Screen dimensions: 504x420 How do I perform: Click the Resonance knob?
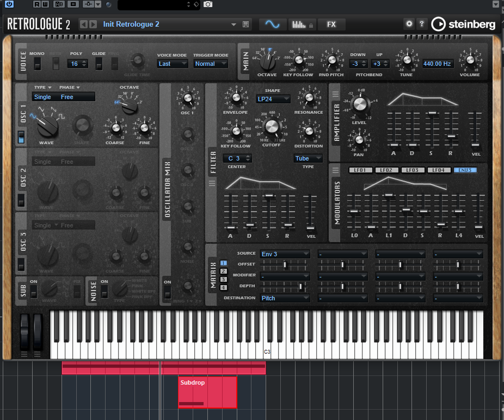(x=309, y=97)
